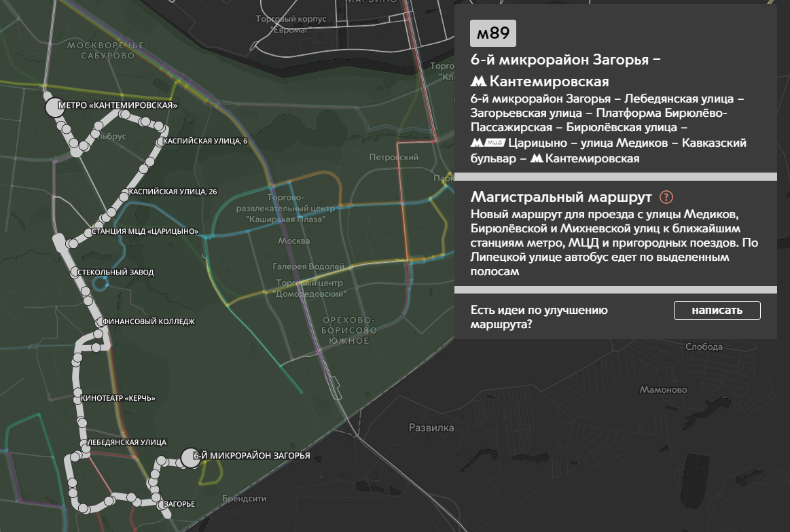
Task: Click the Каспийская улица, 26 stop marker
Action: [x=125, y=194]
